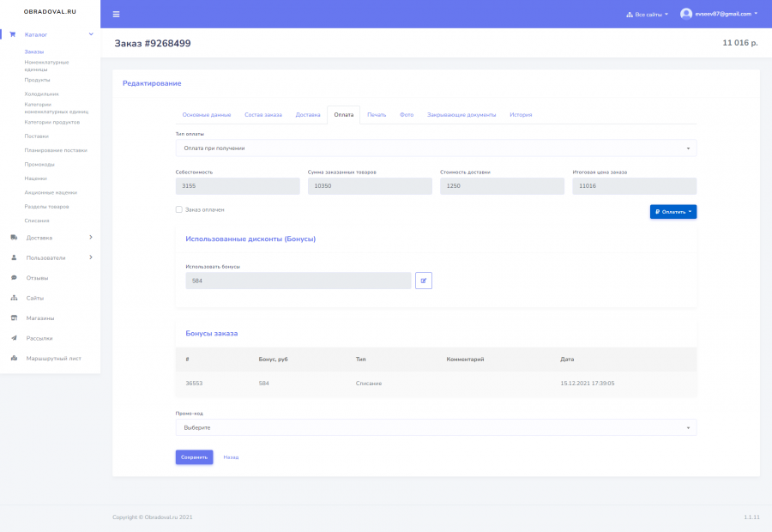Open Холодильник in the sidebar
The height and width of the screenshot is (532, 772).
tap(42, 94)
